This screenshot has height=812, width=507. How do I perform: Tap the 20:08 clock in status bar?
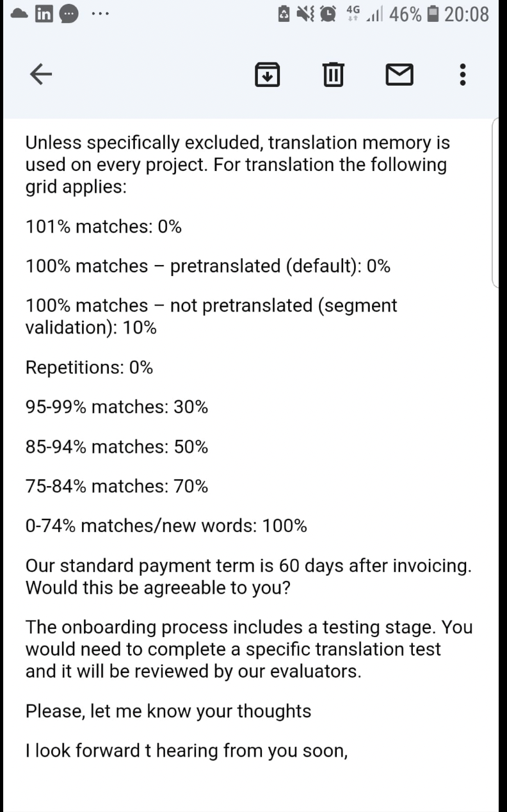[467, 13]
